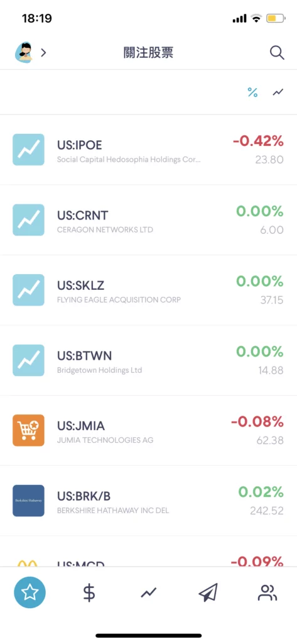Tap the US:SKLZ chart placeholder icon
The height and width of the screenshot is (644, 297).
28,290
